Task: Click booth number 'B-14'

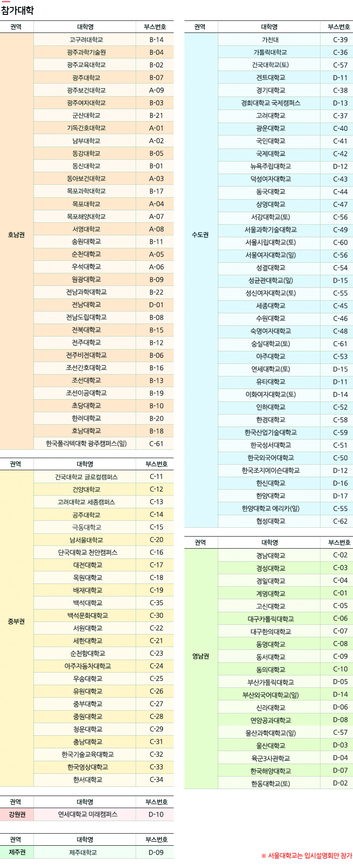Action: [x=157, y=40]
